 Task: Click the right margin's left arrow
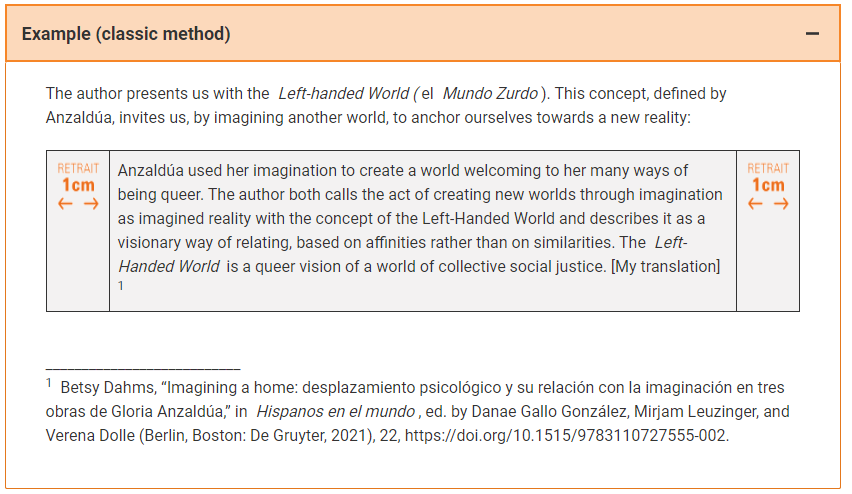coord(755,204)
